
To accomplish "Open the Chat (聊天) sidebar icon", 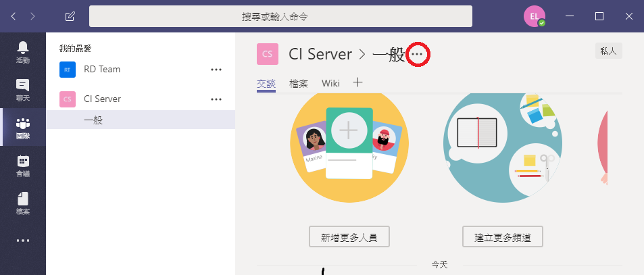I will pyautogui.click(x=22, y=91).
